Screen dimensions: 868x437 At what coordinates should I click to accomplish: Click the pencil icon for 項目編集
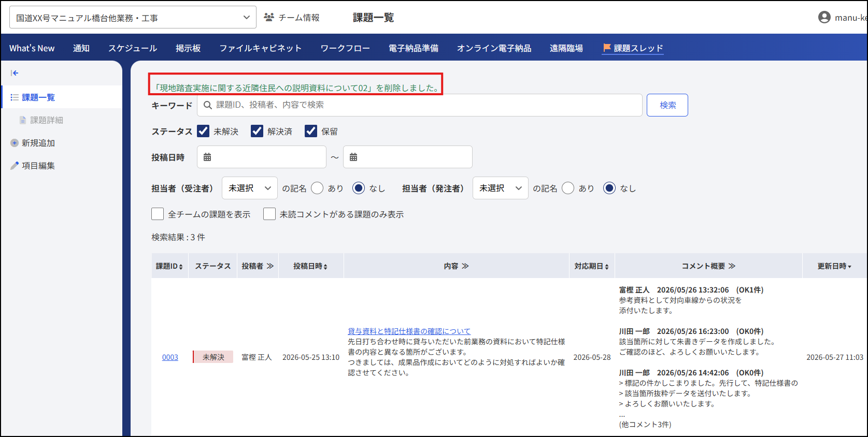pos(15,166)
